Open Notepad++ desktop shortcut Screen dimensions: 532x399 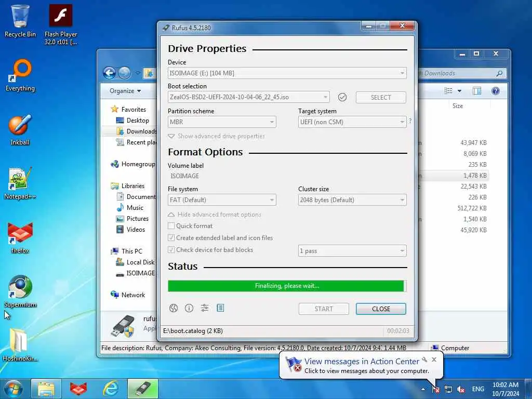click(x=20, y=183)
